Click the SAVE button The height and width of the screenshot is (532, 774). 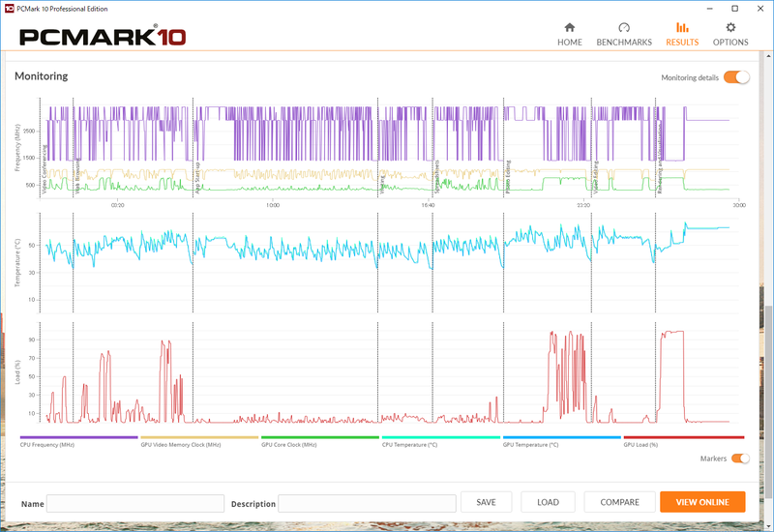point(487,502)
